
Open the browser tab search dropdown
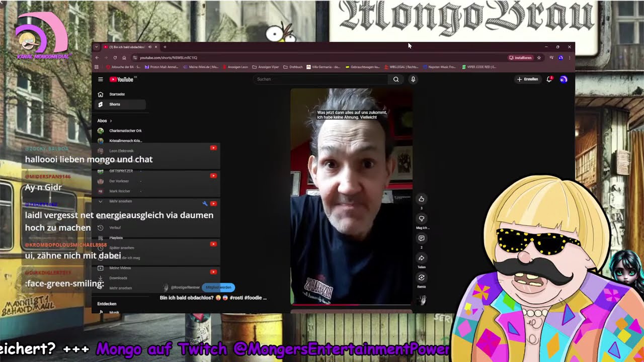click(x=96, y=47)
